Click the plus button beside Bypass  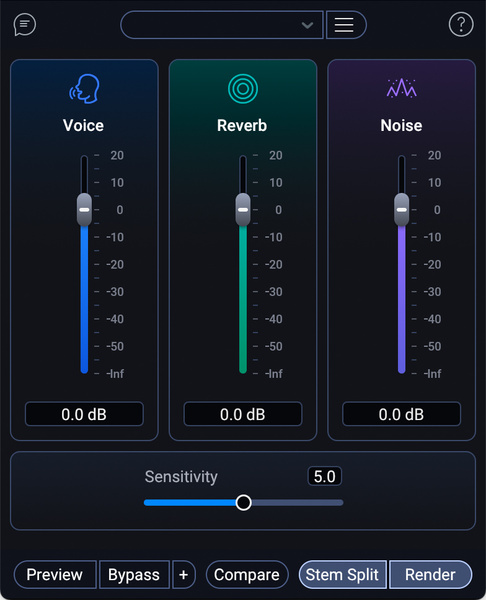[184, 574]
